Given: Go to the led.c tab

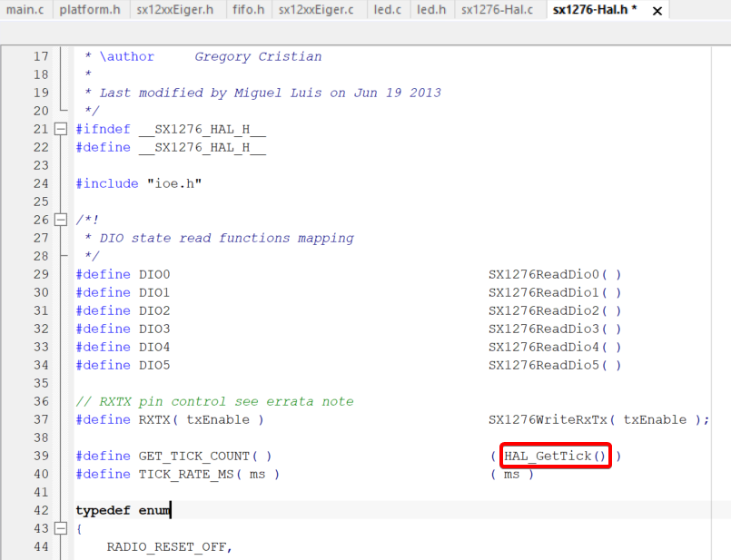Looking at the screenshot, I should point(387,10).
